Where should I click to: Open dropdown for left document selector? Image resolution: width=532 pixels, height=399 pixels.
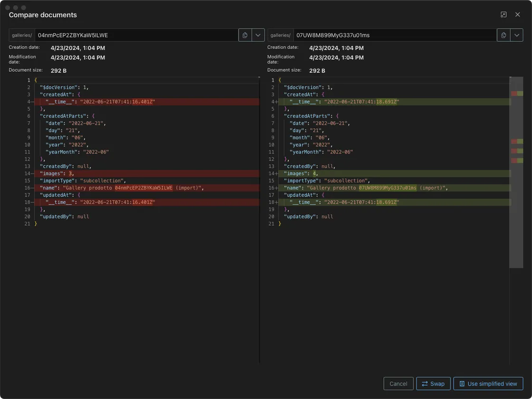click(x=258, y=35)
